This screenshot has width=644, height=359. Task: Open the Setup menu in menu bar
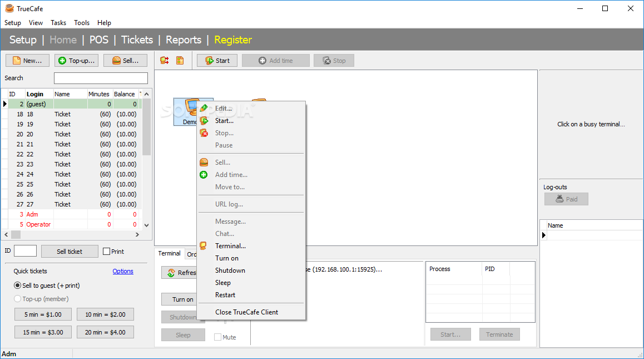pyautogui.click(x=13, y=23)
